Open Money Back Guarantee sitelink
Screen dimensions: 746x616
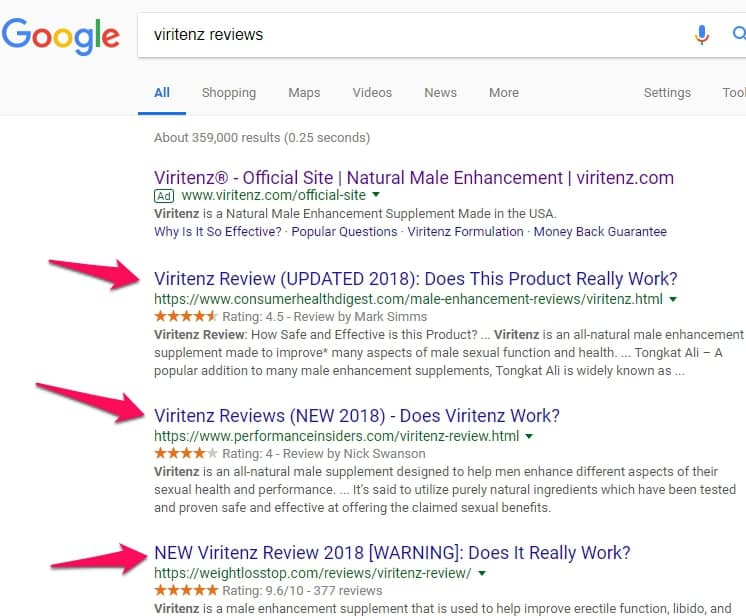coord(600,232)
